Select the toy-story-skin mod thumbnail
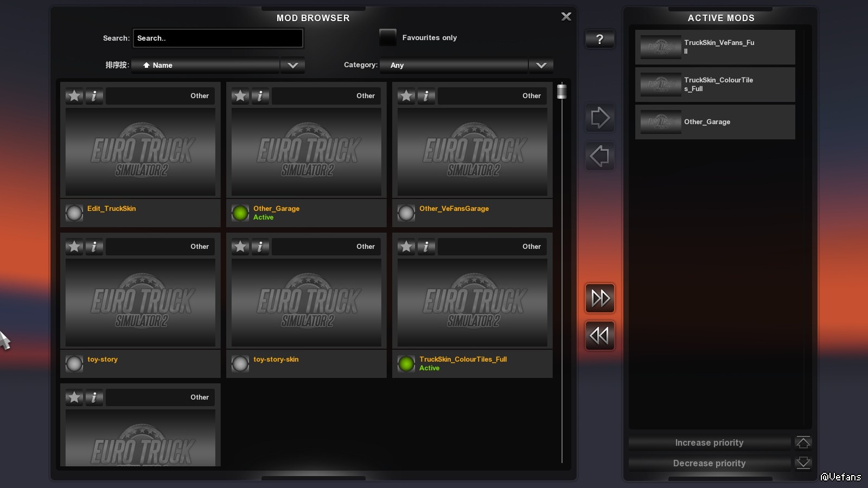The image size is (868, 488). coord(307,303)
